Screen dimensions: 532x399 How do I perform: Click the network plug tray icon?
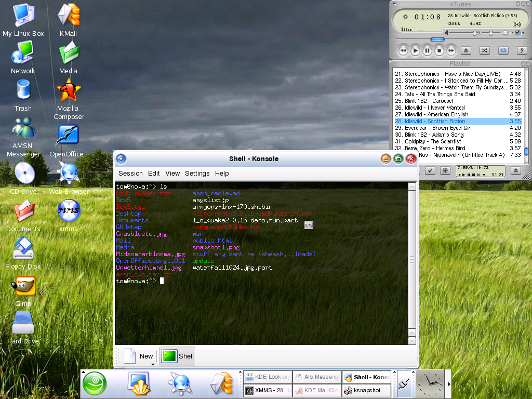point(403,383)
